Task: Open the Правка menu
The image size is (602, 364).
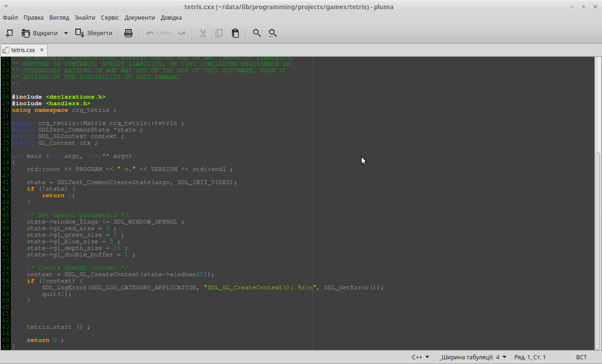Action: 33,18
